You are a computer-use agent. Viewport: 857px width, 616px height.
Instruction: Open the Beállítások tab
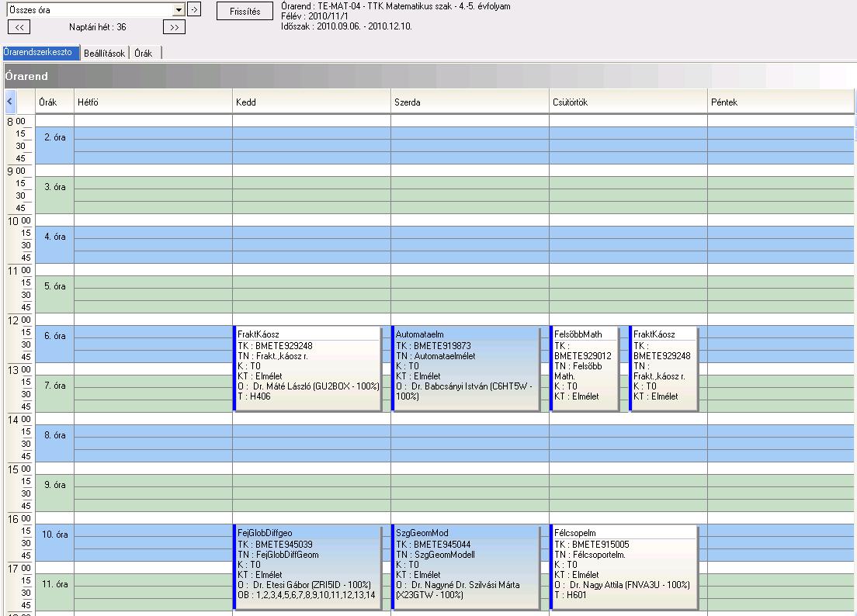[104, 53]
